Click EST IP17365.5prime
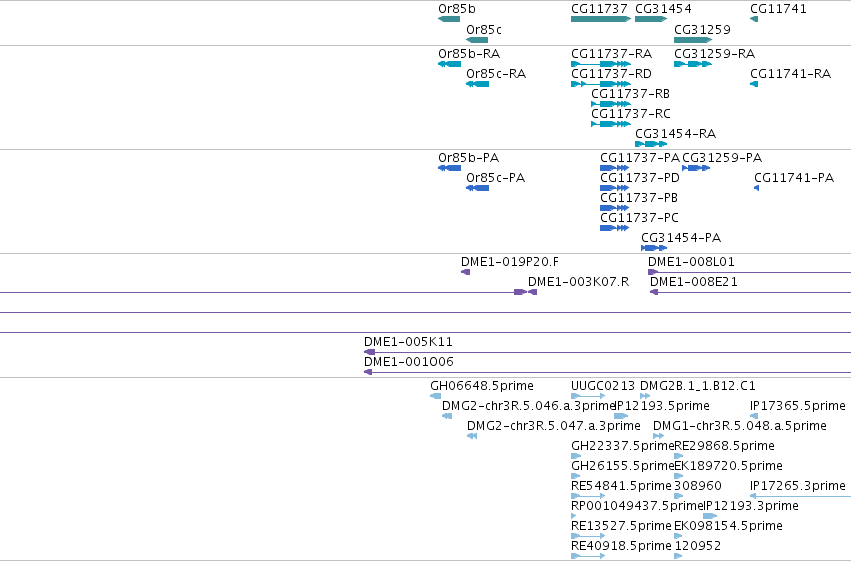Screen dimensions: 851x561 (798, 406)
